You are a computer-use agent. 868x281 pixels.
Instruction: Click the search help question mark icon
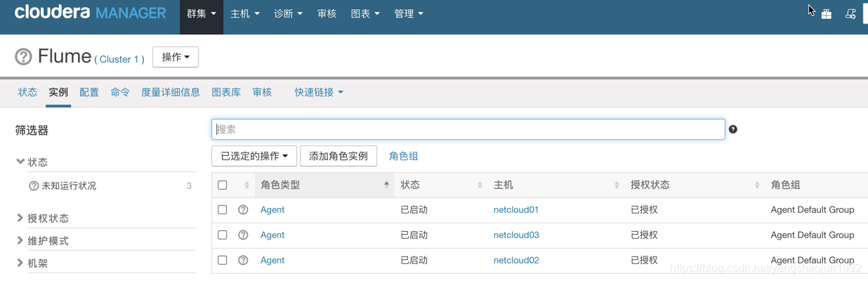click(733, 129)
